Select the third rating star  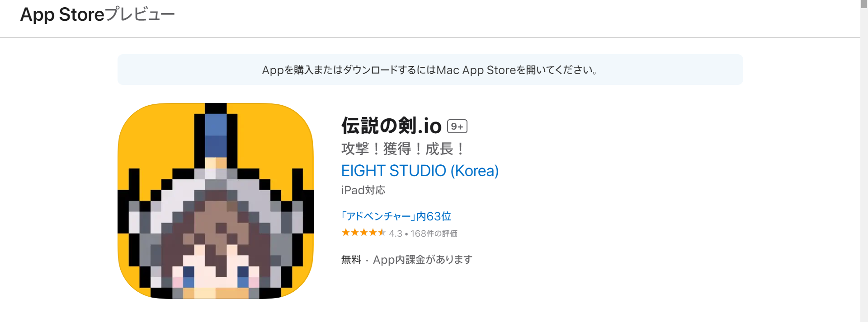pos(363,233)
